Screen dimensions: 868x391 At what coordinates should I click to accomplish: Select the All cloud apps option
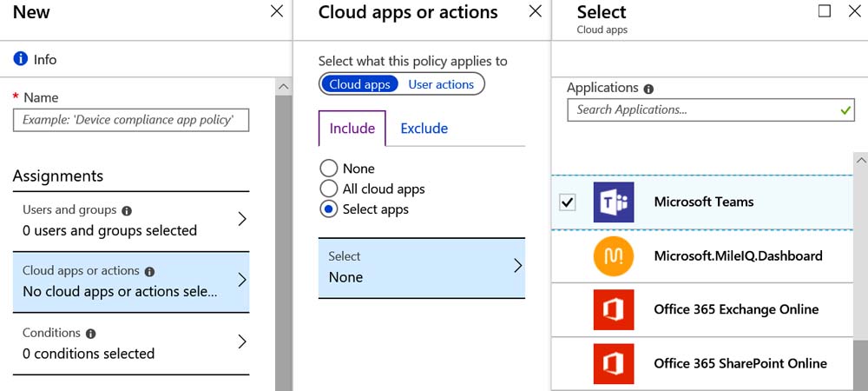click(328, 189)
